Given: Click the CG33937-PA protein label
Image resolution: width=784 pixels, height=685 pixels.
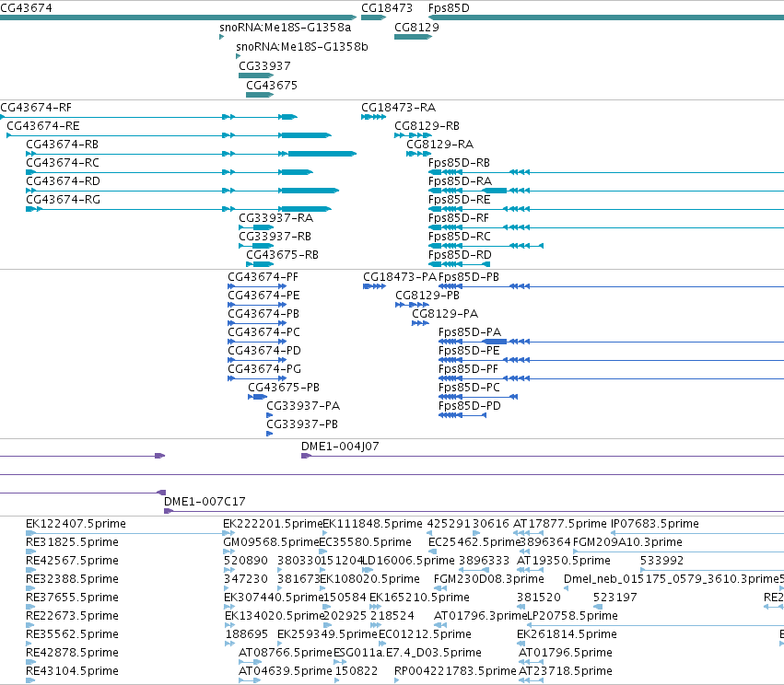Looking at the screenshot, I should click(x=303, y=406).
